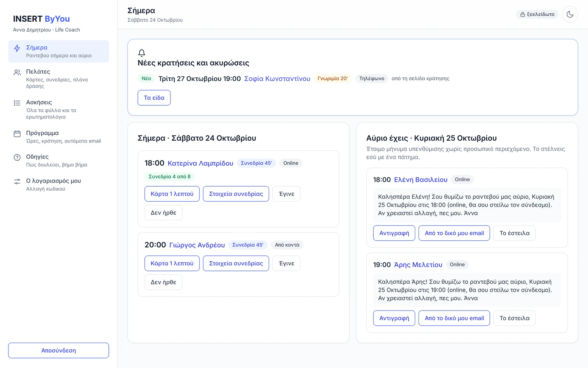Open Κάρτα 1 λεπτού for Κατερίνα Λαμπρίδου
Screen dimensions: 588x368
coord(172,194)
